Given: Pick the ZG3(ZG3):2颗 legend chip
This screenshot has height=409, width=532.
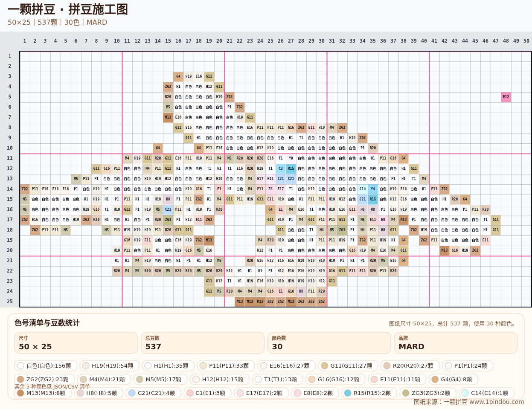Looking at the screenshot, I should click(428, 393).
